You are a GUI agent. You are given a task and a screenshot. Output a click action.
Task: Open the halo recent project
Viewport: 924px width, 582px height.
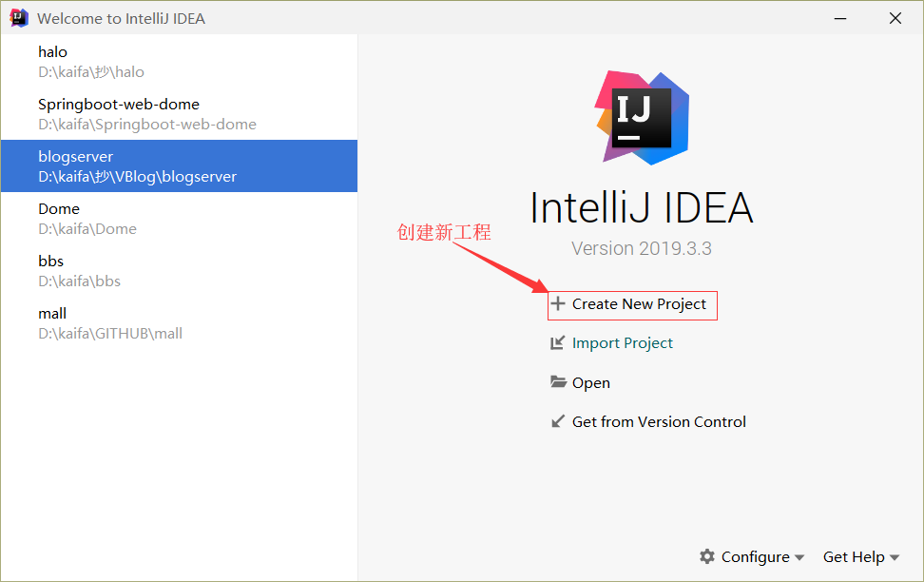179,61
